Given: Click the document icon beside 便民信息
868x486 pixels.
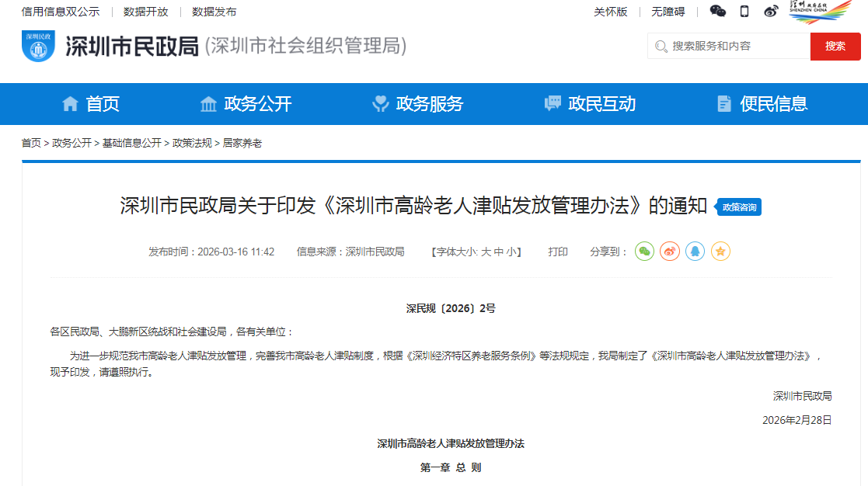Looking at the screenshot, I should coord(724,103).
